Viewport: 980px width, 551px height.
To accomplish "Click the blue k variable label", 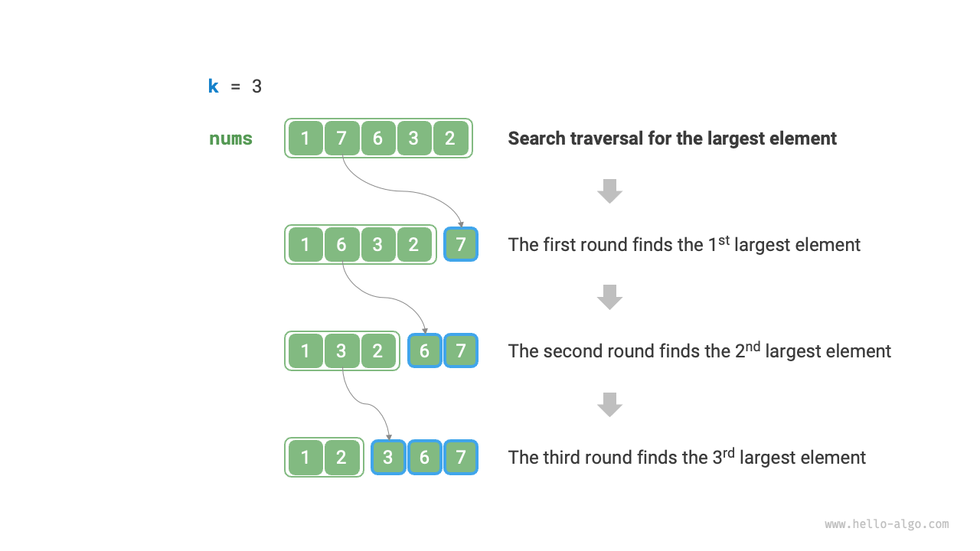I will coord(214,86).
